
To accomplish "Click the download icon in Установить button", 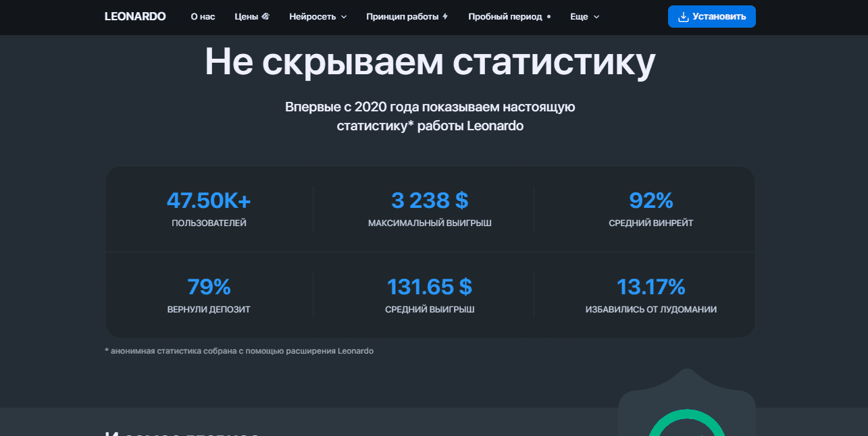I will point(683,16).
